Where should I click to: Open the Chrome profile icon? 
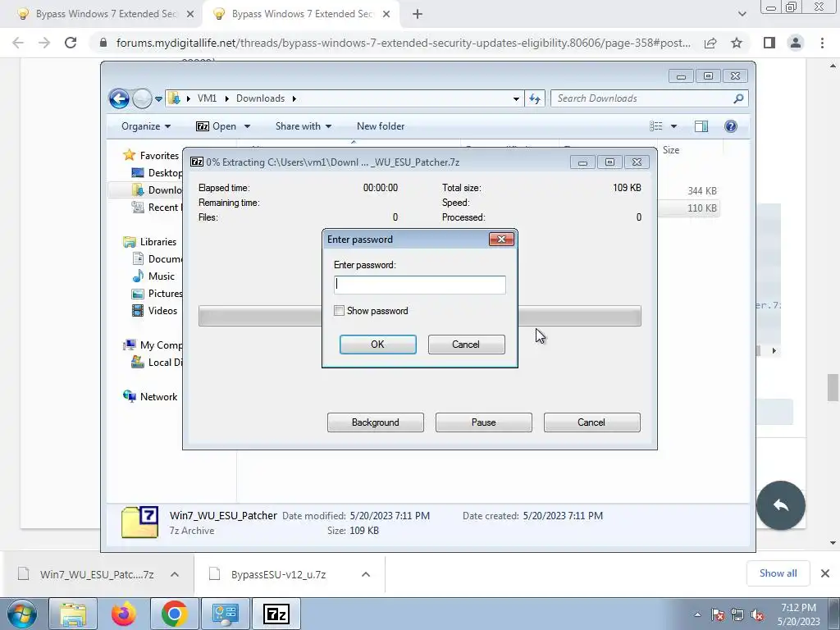click(796, 43)
